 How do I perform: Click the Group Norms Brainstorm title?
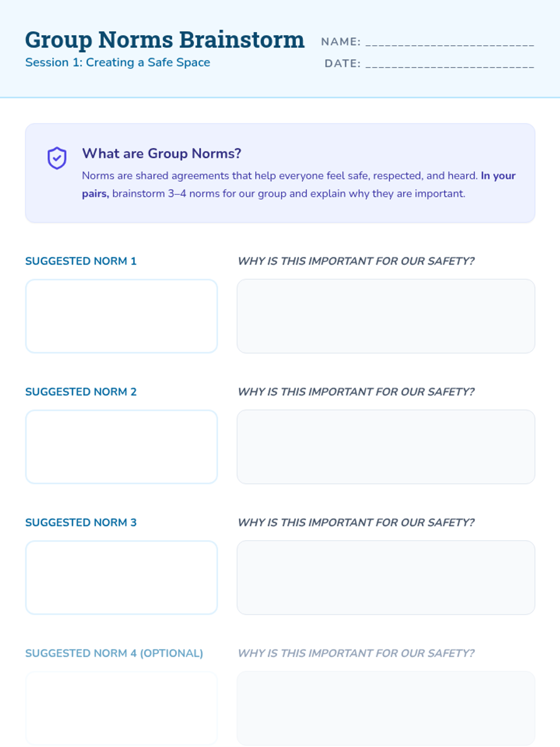(165, 40)
